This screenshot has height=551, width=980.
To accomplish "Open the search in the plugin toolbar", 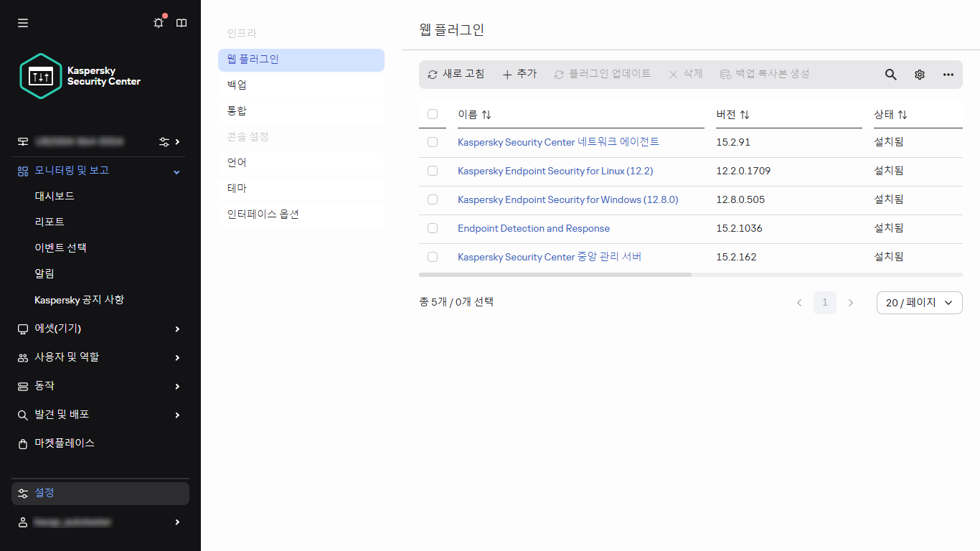I will coord(890,74).
